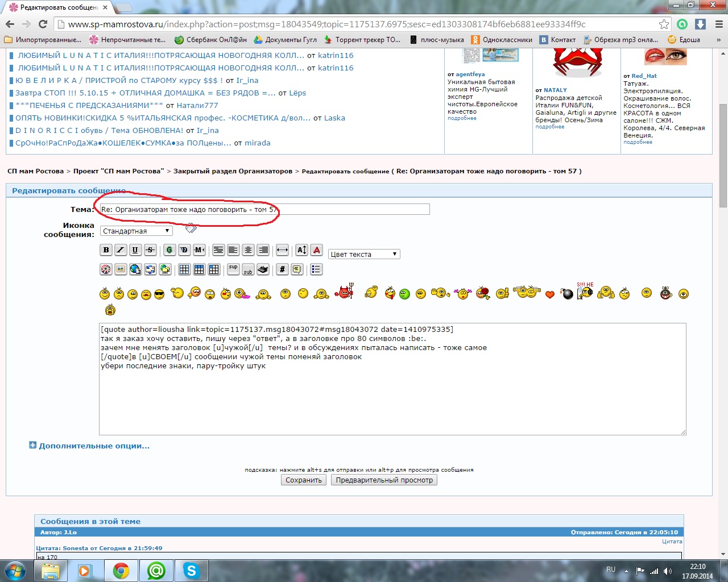The width and height of the screenshot is (728, 582).
Task: Open the Chrome menu (three lines) button
Action: pyautogui.click(x=718, y=24)
